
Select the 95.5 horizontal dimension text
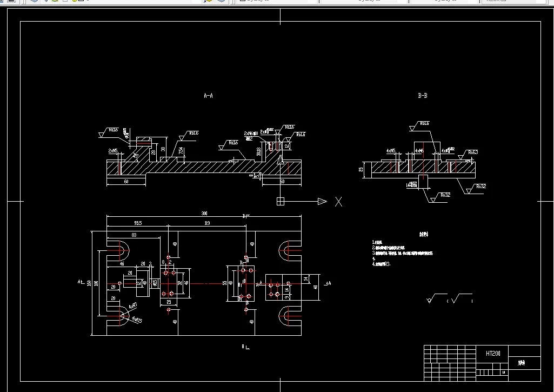[x=138, y=223]
